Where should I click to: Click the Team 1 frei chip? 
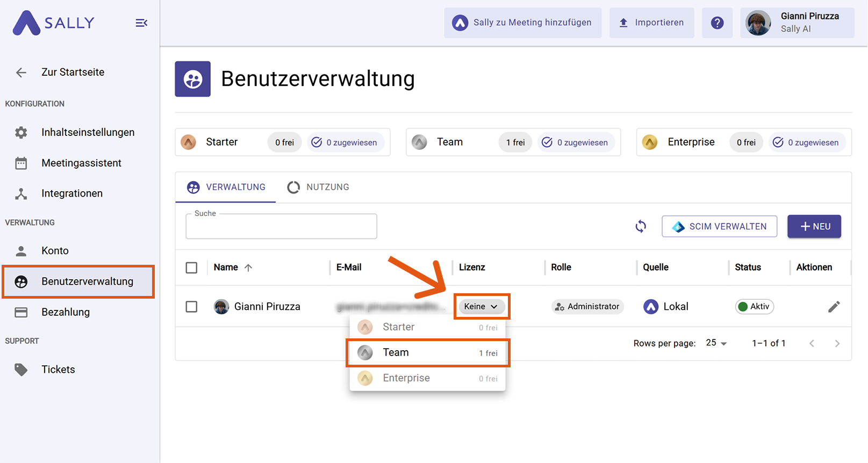click(x=515, y=142)
